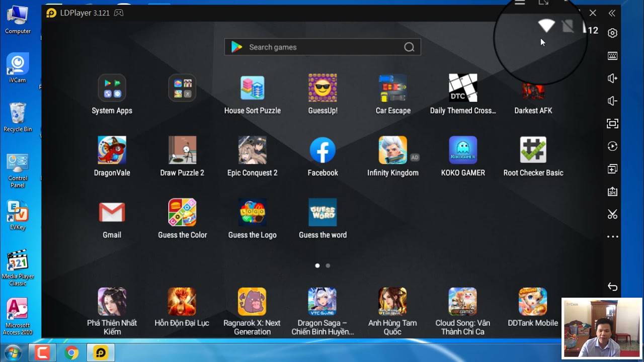Open Media Player Classic shortcut

[x=18, y=267]
